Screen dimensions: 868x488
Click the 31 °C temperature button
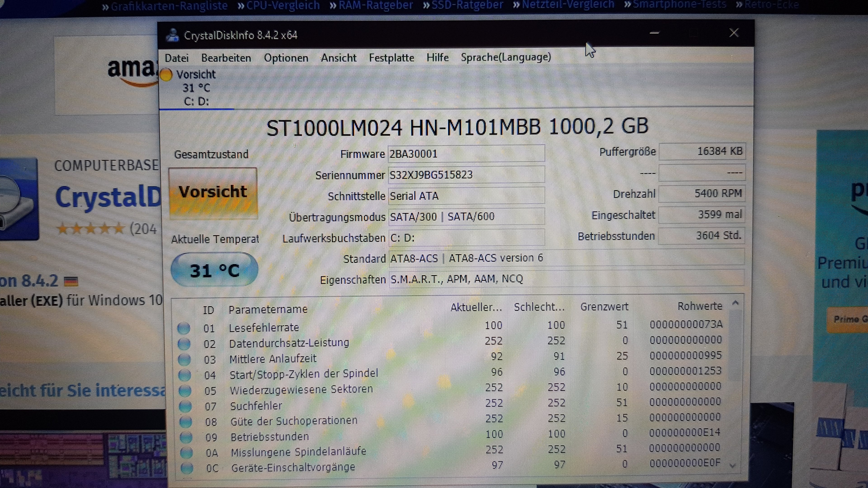(214, 270)
